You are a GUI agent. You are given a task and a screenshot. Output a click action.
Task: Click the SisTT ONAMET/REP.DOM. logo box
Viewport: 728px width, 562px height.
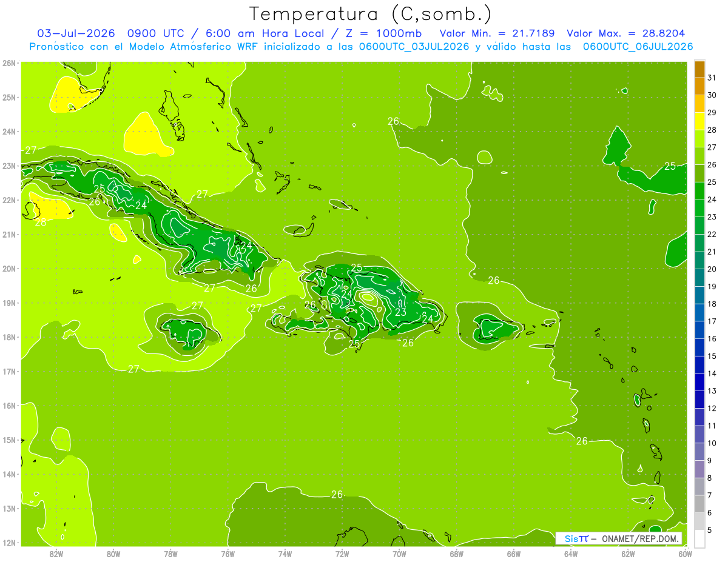(x=618, y=538)
